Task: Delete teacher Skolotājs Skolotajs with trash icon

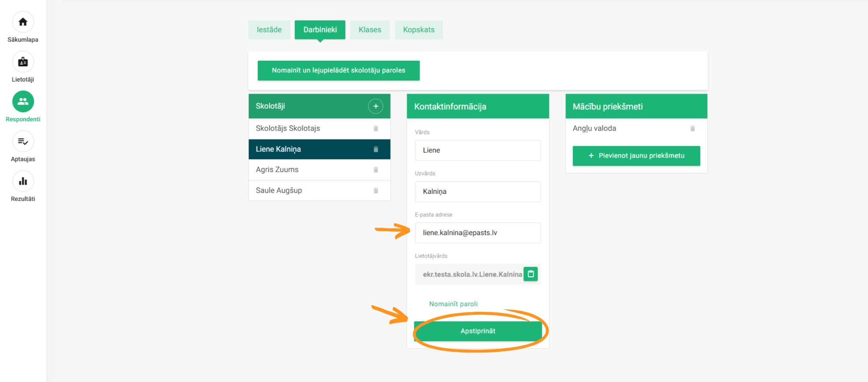Action: pyautogui.click(x=376, y=129)
